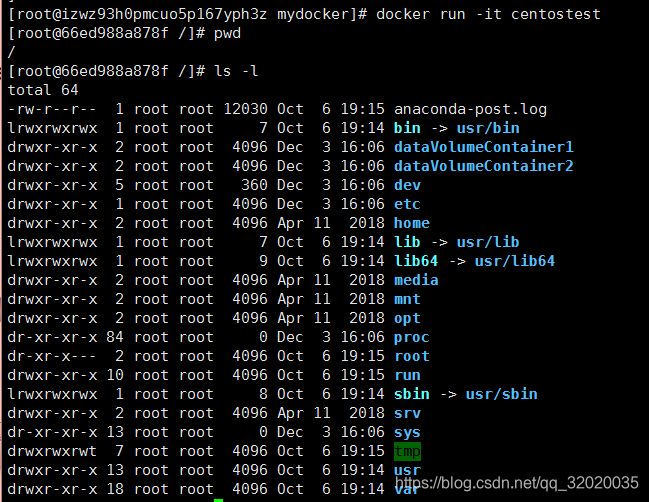Screen dimensions: 649x502
Task: Click the 'etc' directory name
Action: pos(407,204)
